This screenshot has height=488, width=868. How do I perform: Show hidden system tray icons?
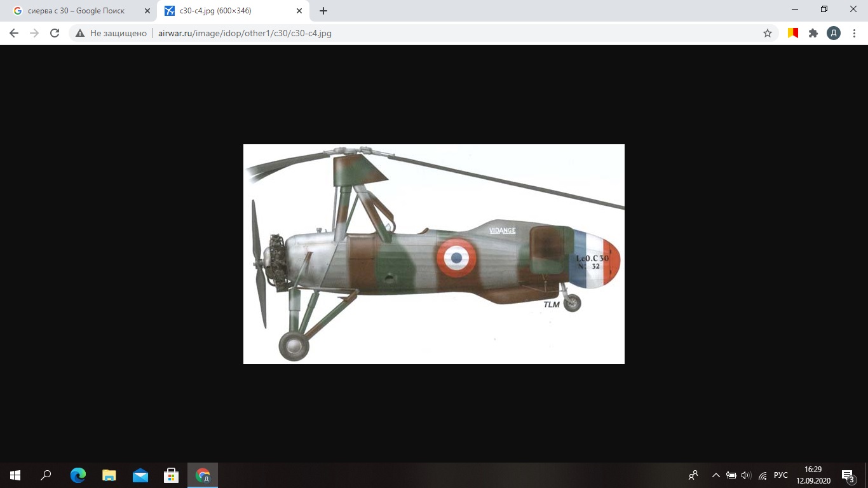coord(716,475)
